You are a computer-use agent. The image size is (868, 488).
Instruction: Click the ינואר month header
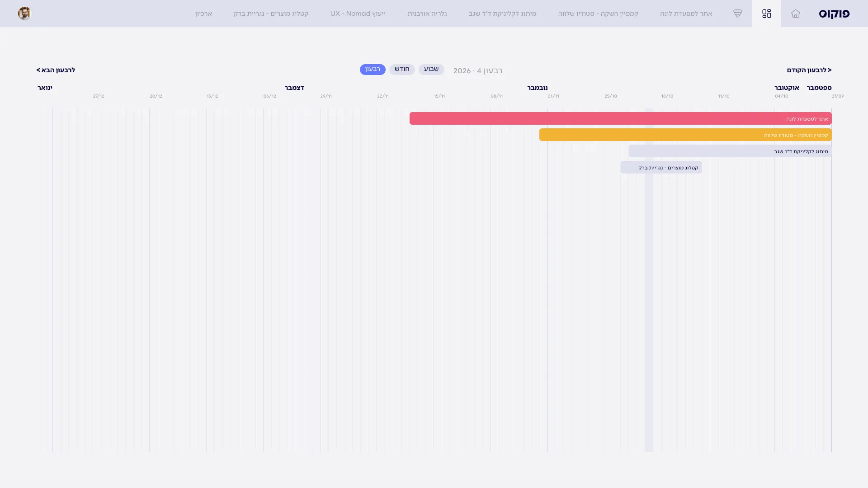tap(45, 88)
